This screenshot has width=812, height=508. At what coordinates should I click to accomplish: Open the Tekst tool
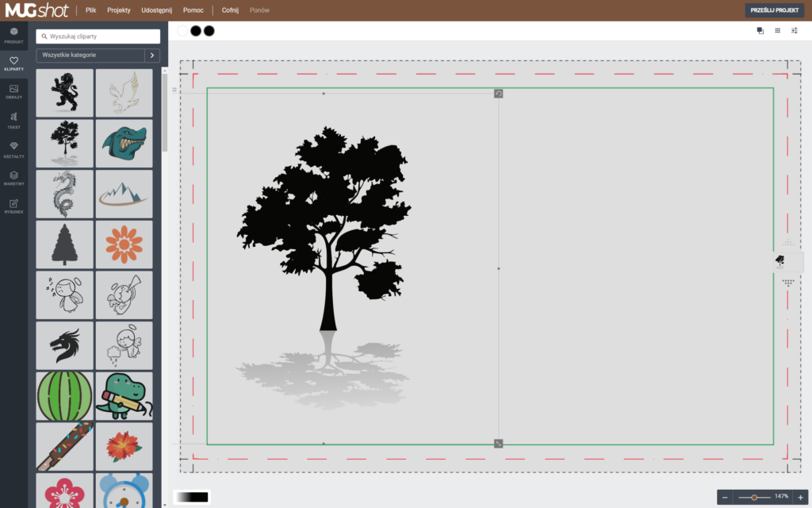point(13,120)
